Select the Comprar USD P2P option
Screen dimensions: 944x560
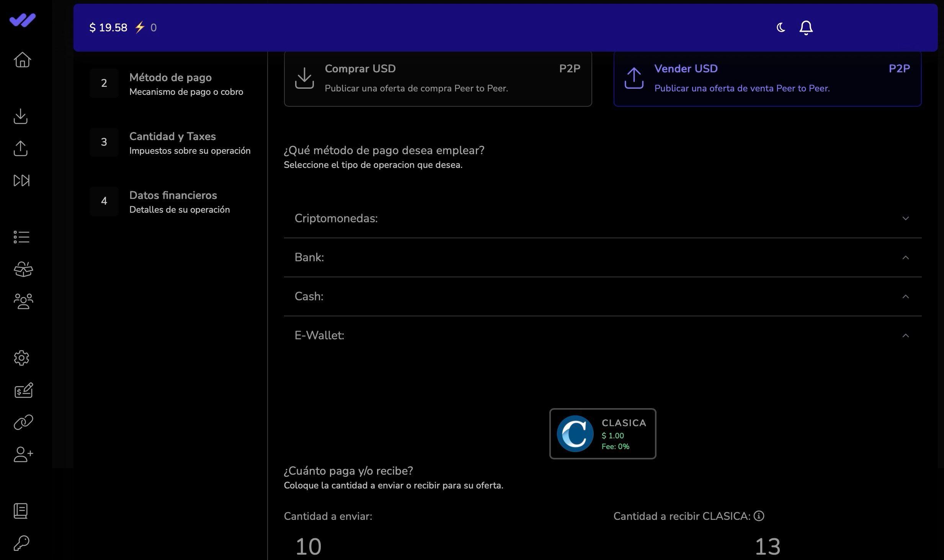click(438, 78)
